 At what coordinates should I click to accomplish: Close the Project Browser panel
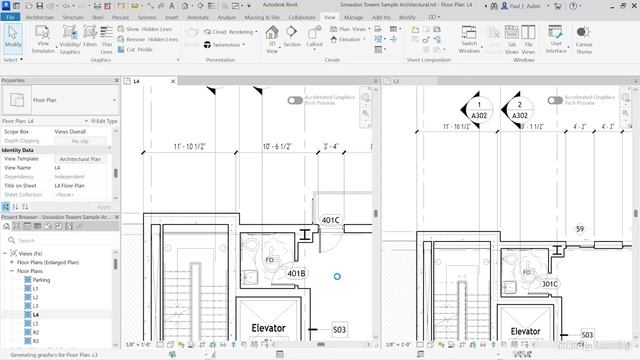pyautogui.click(x=117, y=217)
